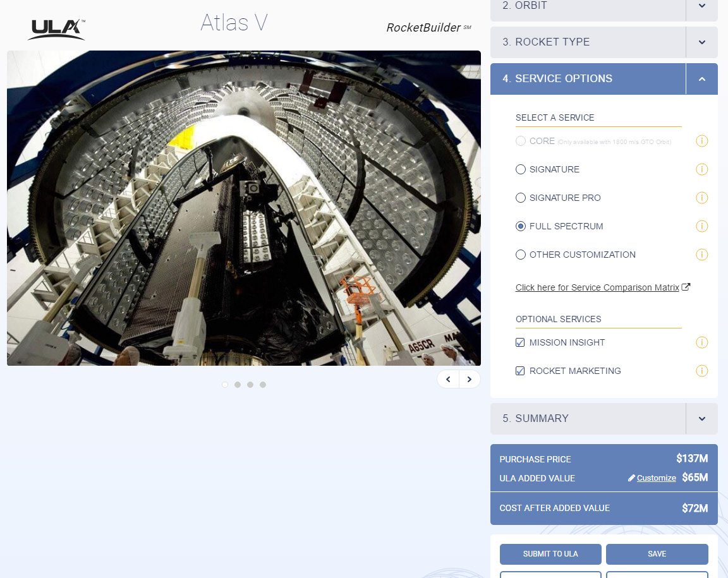View info for FULL SPECTRUM service
Viewport: 728px width, 578px height.
click(701, 226)
